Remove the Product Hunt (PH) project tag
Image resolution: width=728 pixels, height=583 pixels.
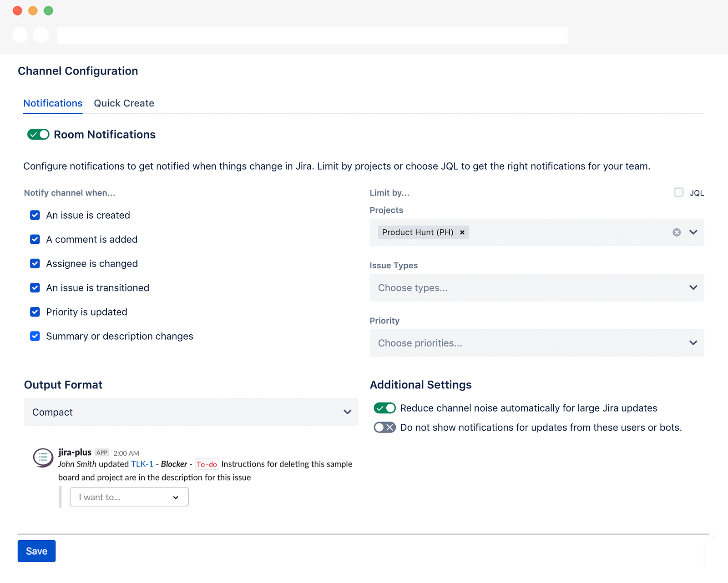pyautogui.click(x=462, y=232)
